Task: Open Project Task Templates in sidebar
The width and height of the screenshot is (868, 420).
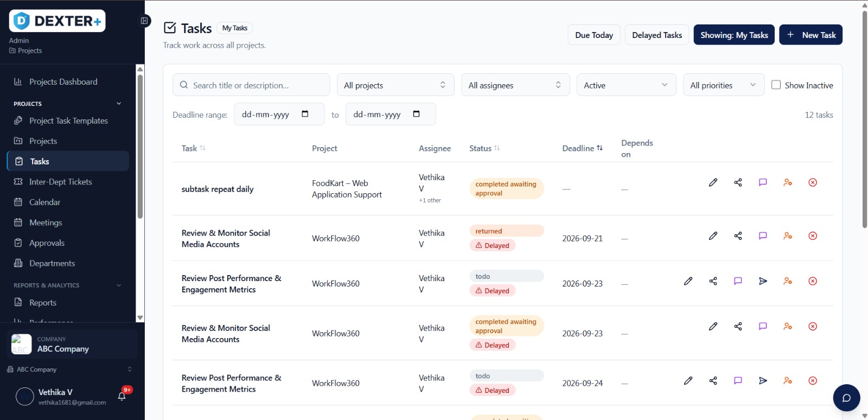Action: pos(68,120)
